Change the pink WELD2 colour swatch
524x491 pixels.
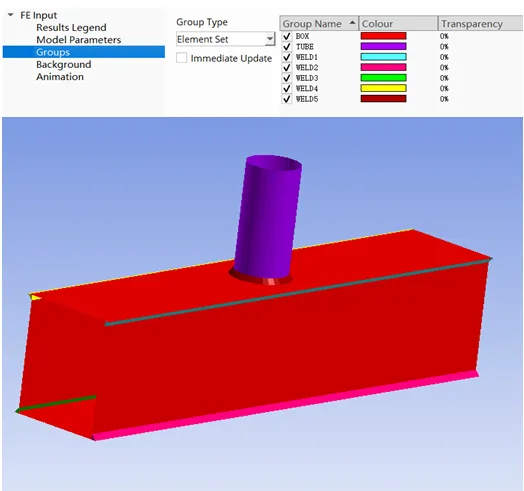383,68
